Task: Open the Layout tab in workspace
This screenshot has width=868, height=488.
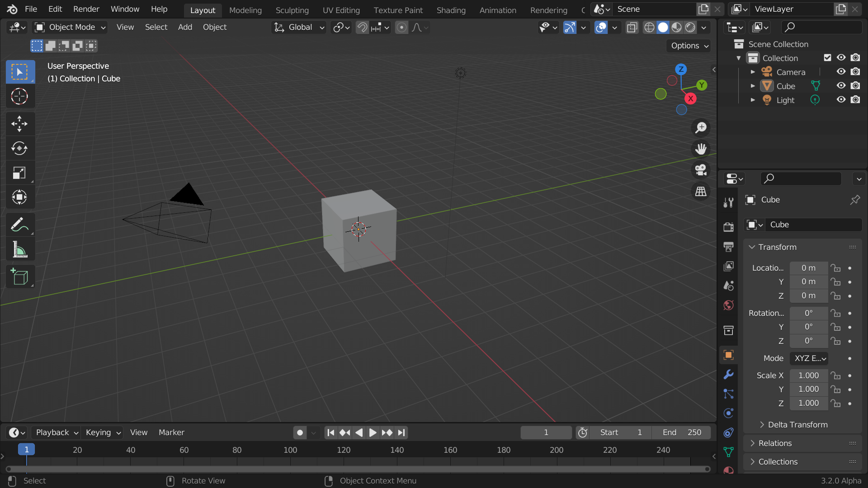Action: [202, 9]
